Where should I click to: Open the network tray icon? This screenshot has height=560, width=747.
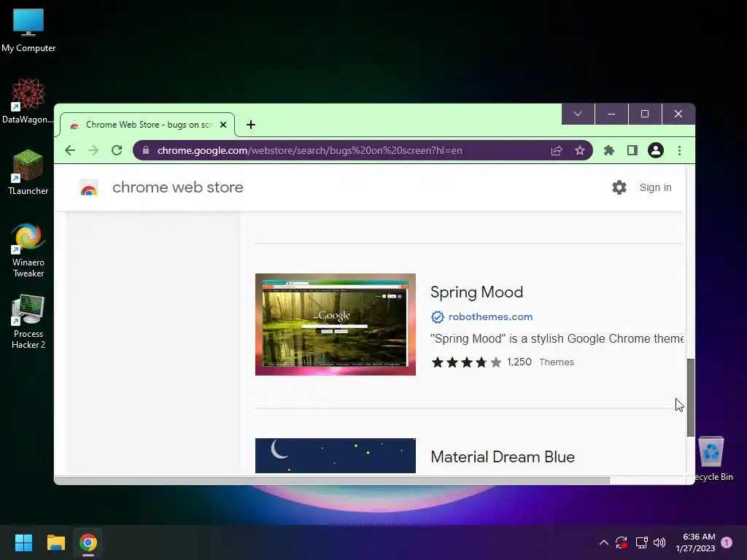(641, 542)
